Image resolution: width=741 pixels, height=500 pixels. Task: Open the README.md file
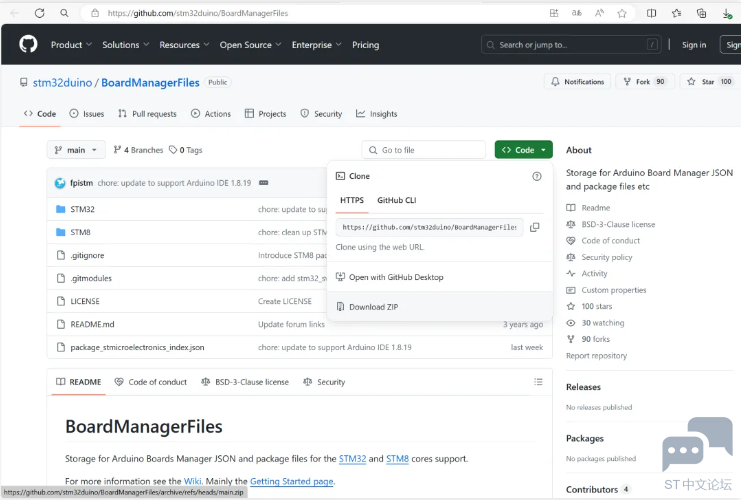click(x=93, y=324)
